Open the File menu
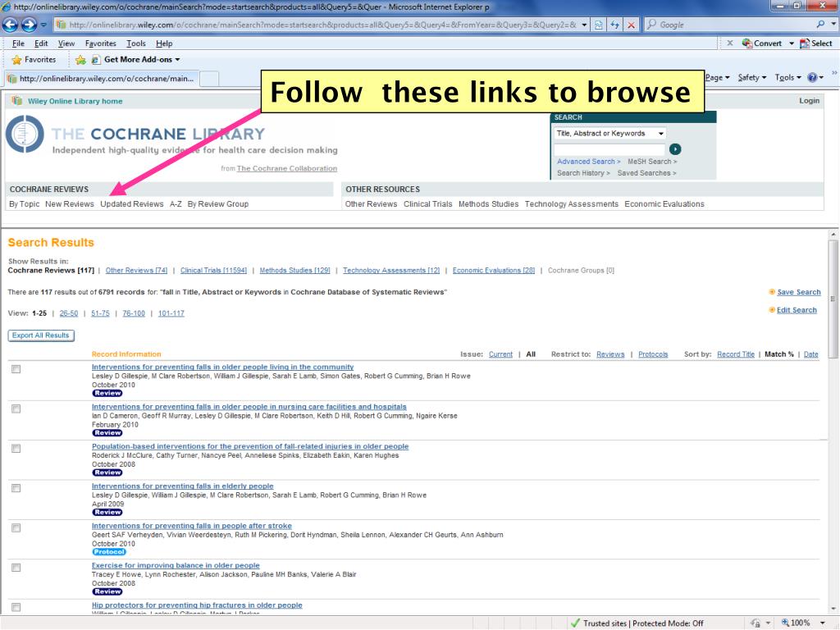 (18, 43)
